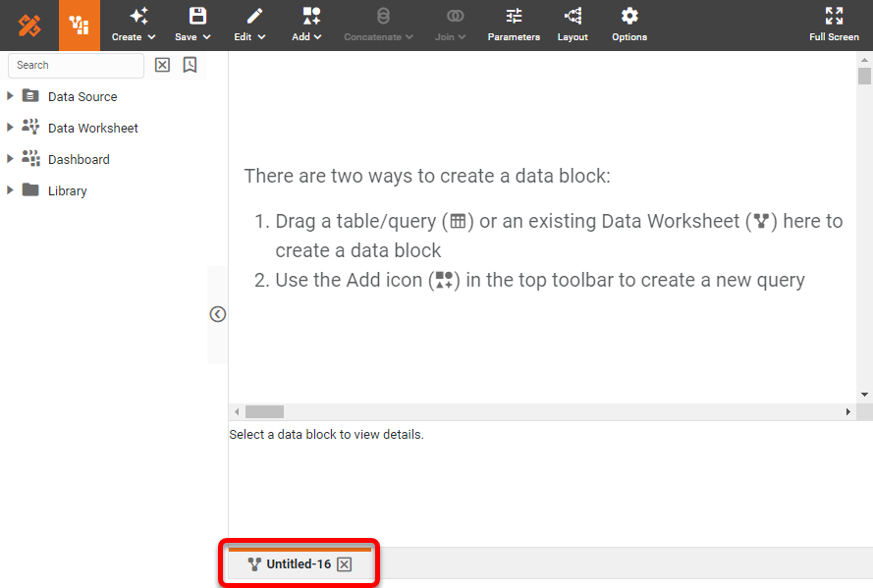Switch to the Layout view
873x588 pixels.
coord(572,24)
